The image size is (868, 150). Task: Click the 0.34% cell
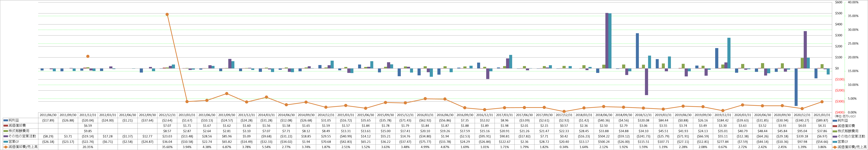pyautogui.click(x=564, y=147)
